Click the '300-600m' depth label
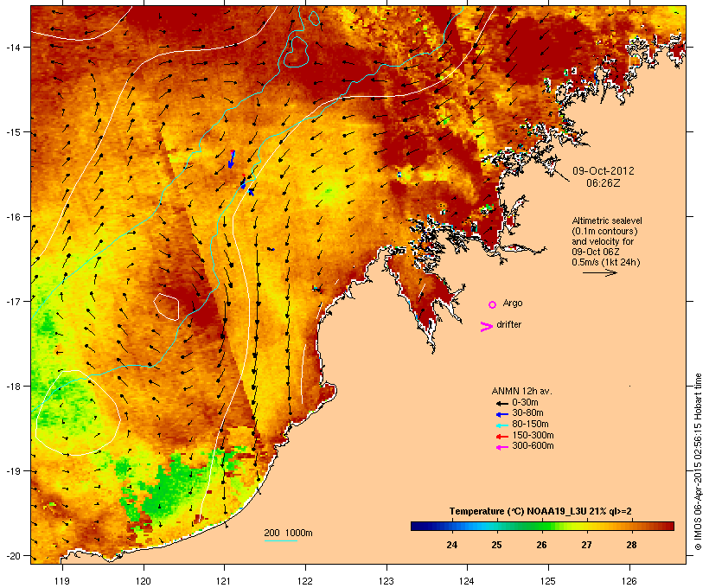Viewport: 709px width, 588px height. [533, 446]
